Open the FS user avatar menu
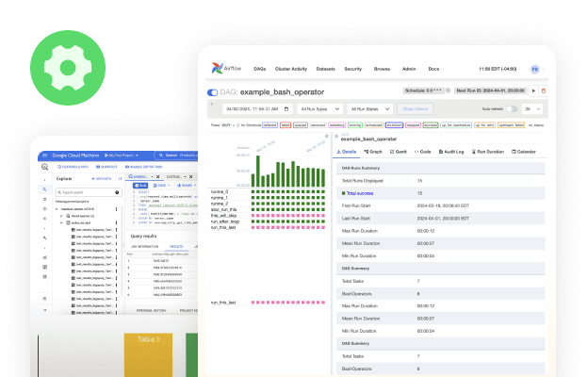Image resolution: width=588 pixels, height=377 pixels. [535, 69]
